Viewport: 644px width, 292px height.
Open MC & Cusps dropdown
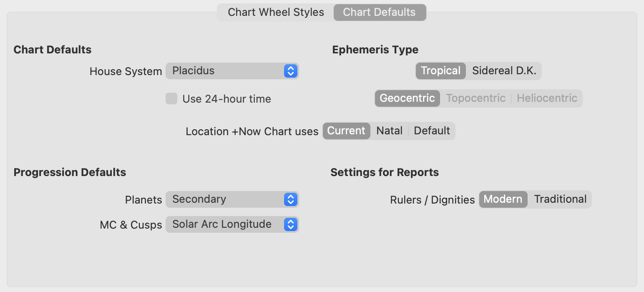point(231,224)
